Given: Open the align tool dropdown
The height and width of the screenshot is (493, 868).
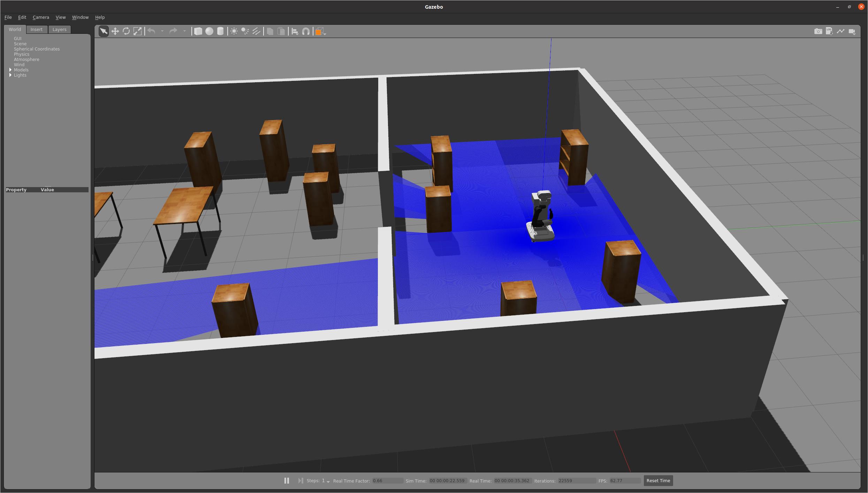Looking at the screenshot, I should tap(295, 31).
